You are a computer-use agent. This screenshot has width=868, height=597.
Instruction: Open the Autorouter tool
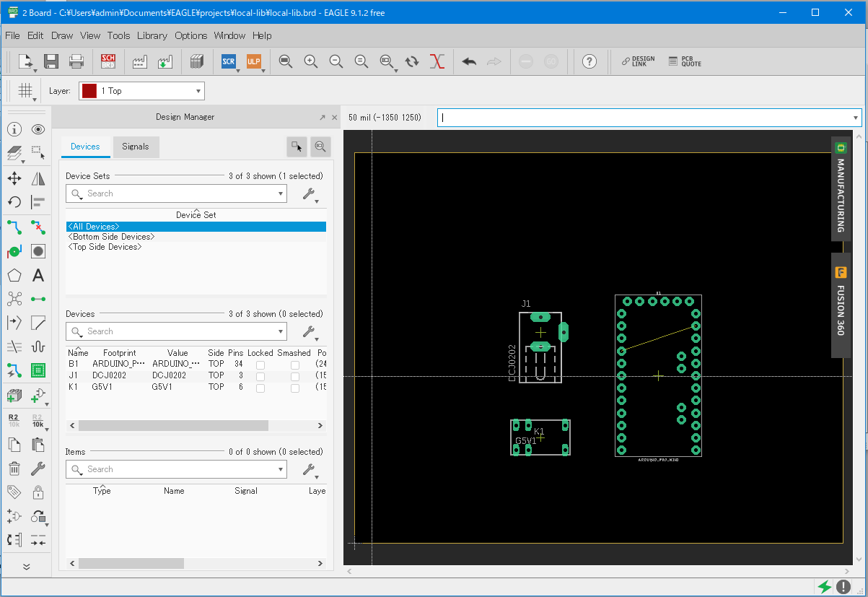pos(38,371)
